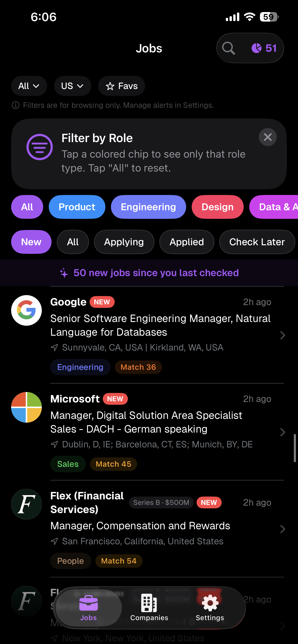
Task: Tap the Microsoft logo icon
Action: 26,407
